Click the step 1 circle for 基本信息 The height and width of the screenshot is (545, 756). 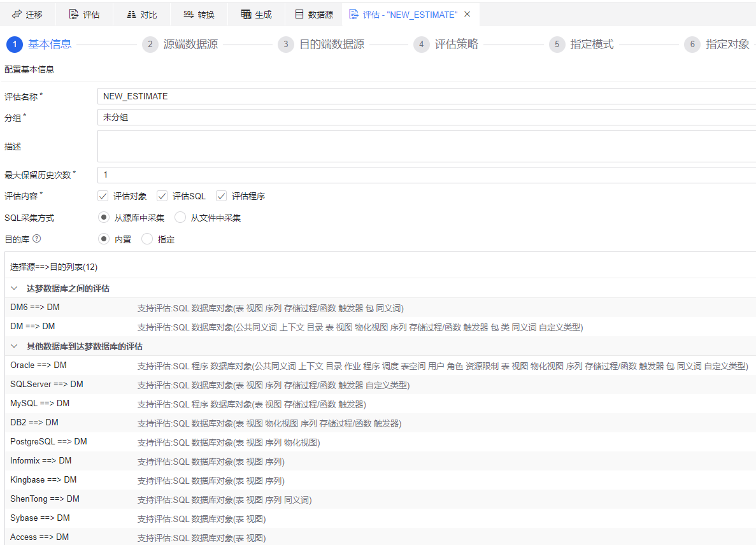point(15,45)
